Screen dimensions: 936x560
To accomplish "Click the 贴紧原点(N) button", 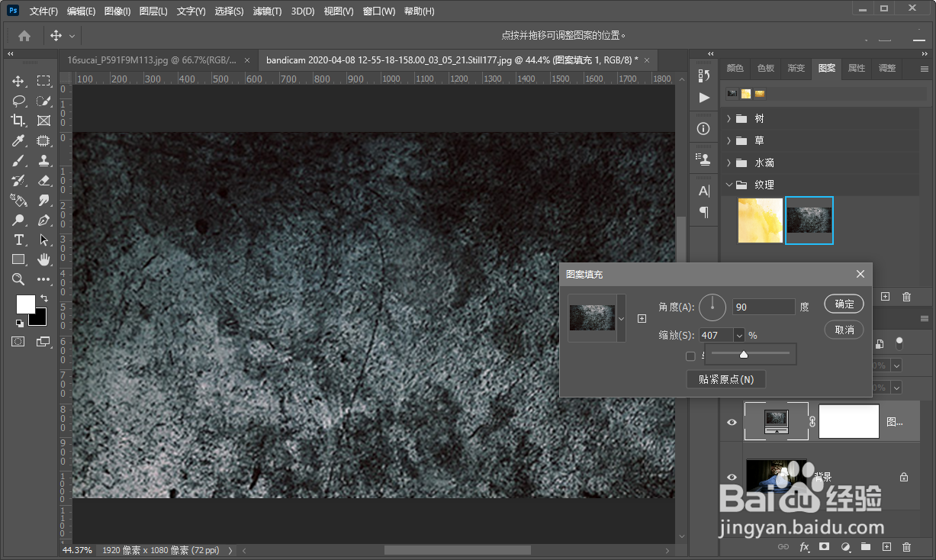I will coord(726,379).
